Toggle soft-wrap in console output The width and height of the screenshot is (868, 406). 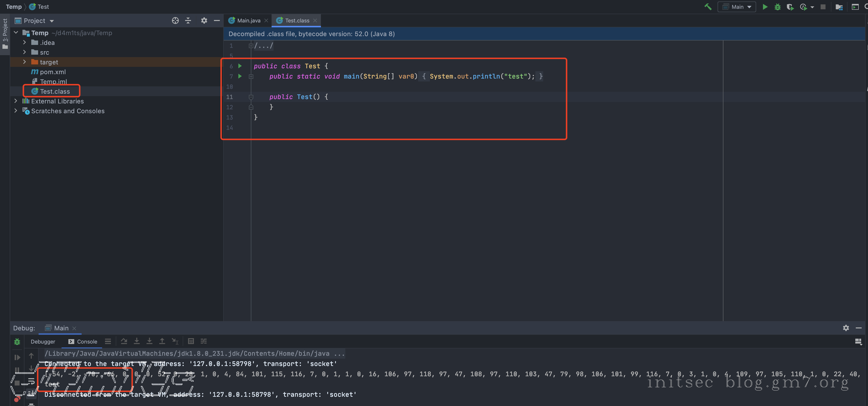tap(31, 381)
